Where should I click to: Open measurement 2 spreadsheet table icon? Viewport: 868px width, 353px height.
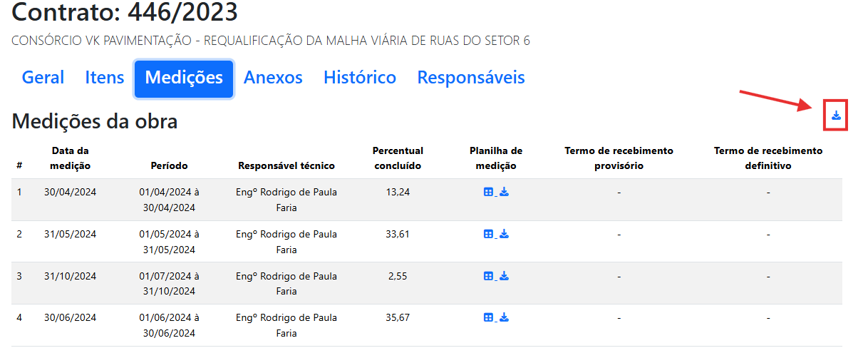(x=488, y=234)
